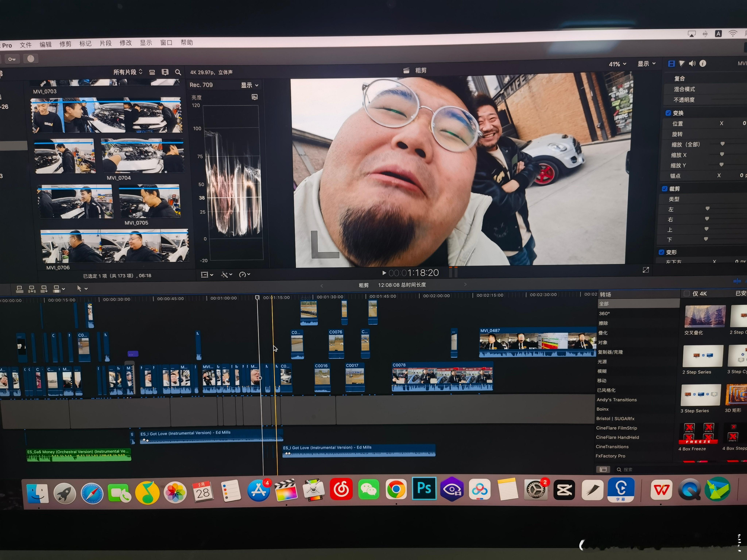The height and width of the screenshot is (560, 747).
Task: Open the transform tool dropdown below the viewer
Action: pos(207,275)
